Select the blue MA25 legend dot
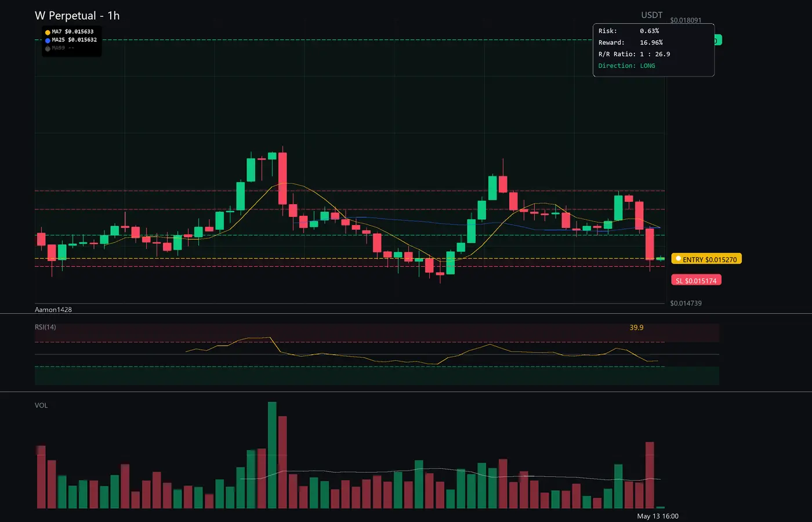812x522 pixels. 48,41
